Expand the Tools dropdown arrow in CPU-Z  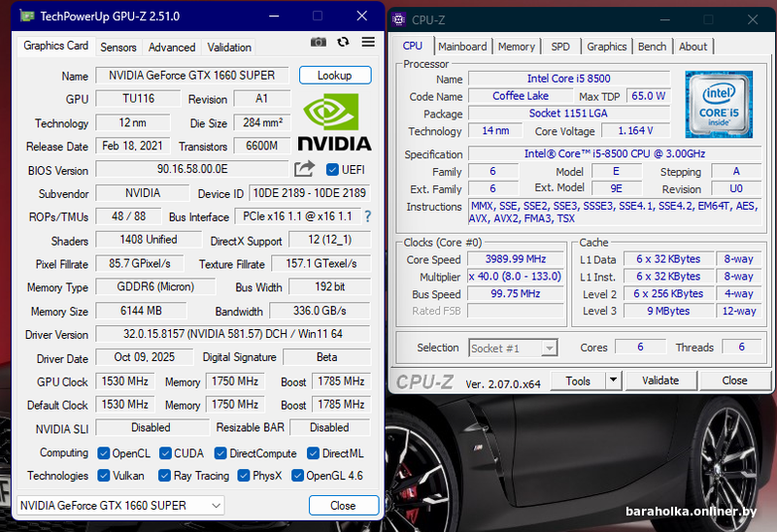click(x=613, y=381)
